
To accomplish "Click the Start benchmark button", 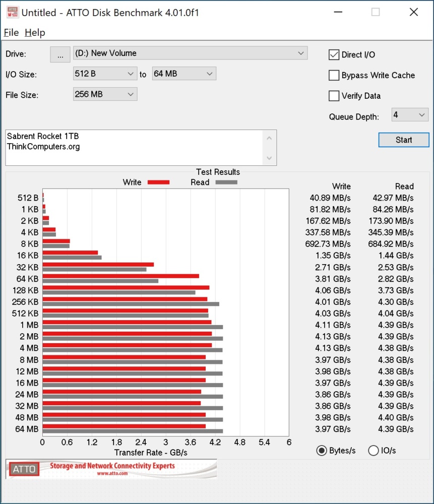I will point(404,140).
